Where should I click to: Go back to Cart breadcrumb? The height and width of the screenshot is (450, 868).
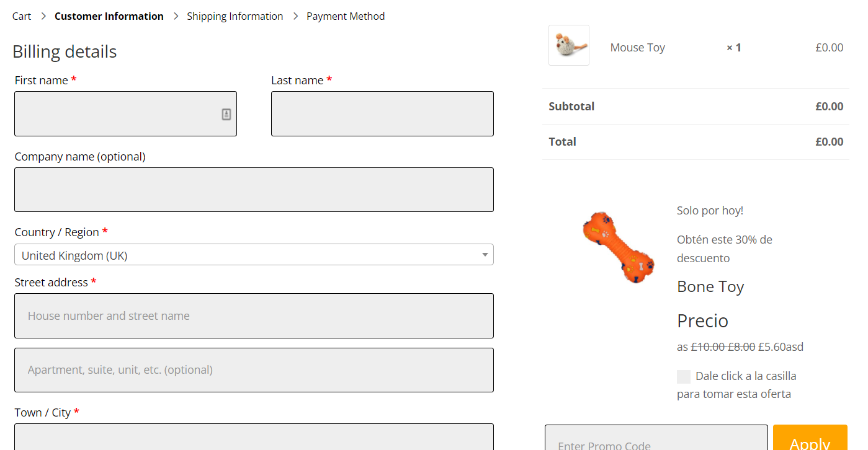[22, 16]
